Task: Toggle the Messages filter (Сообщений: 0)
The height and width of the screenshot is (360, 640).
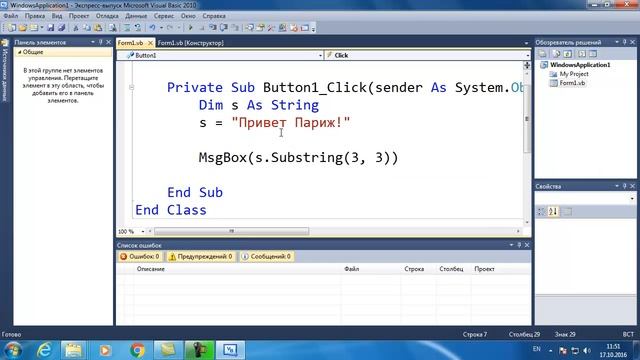Action: 266,256
